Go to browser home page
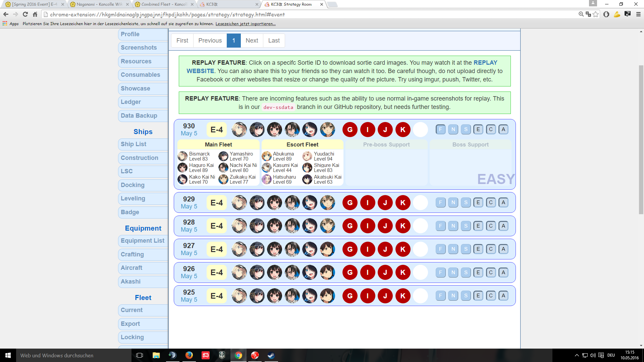 pos(35,14)
